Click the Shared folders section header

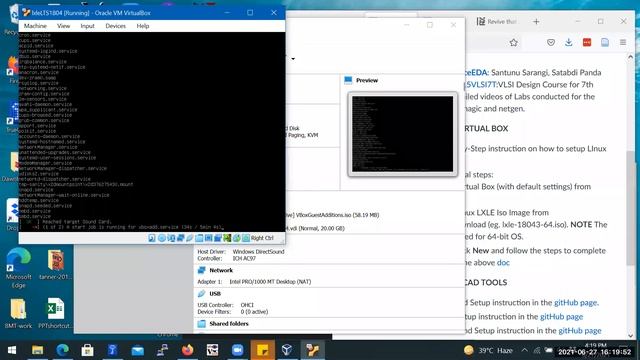(229, 324)
